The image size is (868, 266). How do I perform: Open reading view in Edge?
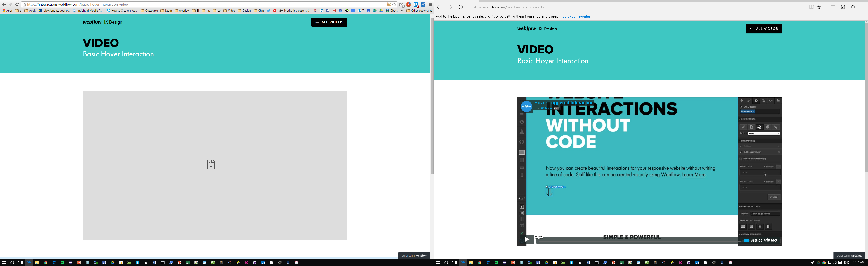812,7
